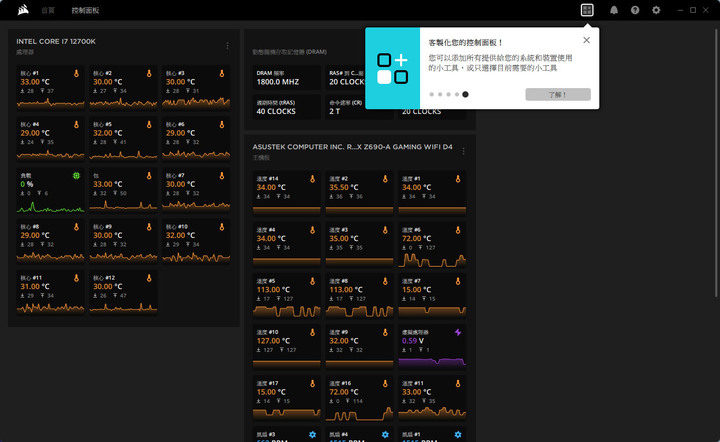
Task: Click the INTEL CORE I7 12700K card title
Action: (x=56, y=41)
